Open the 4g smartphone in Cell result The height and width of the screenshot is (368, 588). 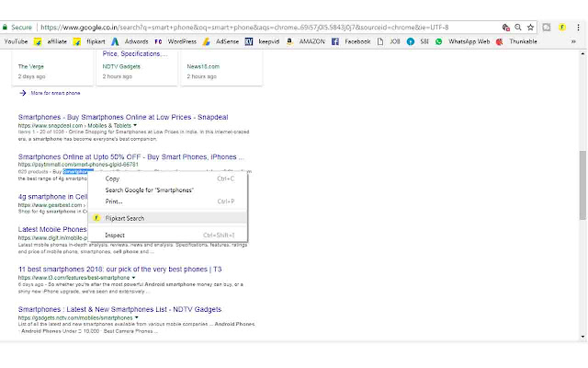pyautogui.click(x=52, y=197)
